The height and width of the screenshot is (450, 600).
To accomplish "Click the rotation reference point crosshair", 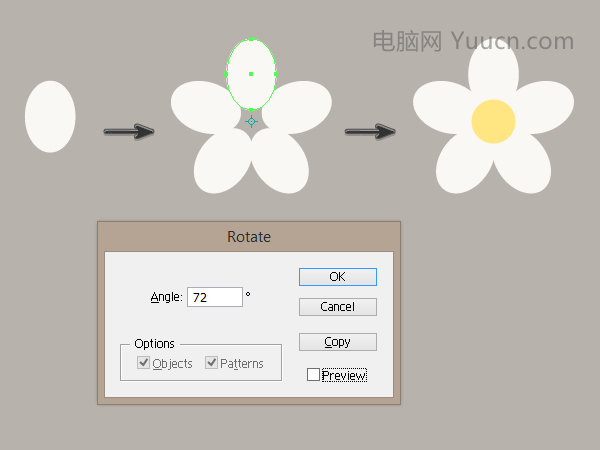I will [251, 122].
